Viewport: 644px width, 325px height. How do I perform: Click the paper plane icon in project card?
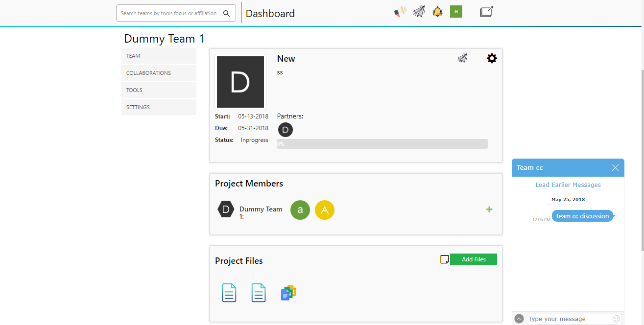tap(462, 58)
